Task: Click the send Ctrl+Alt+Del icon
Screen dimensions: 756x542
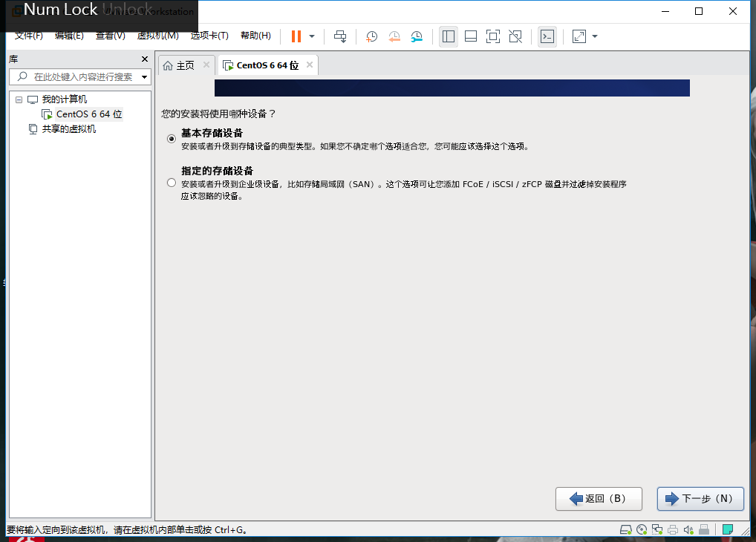Action: coord(340,36)
